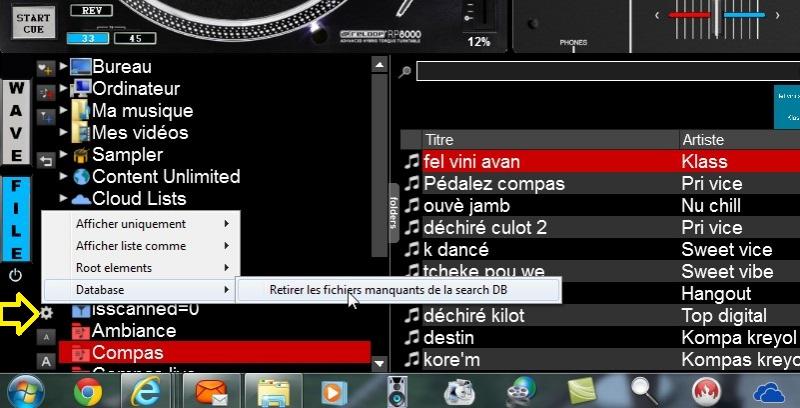Open Afficher uniquement submenu

coord(140,224)
